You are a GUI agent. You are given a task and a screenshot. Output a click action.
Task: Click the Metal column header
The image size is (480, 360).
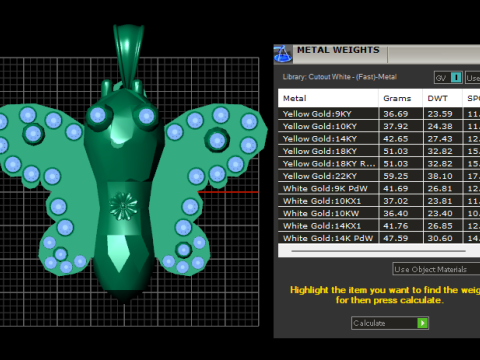point(328,98)
